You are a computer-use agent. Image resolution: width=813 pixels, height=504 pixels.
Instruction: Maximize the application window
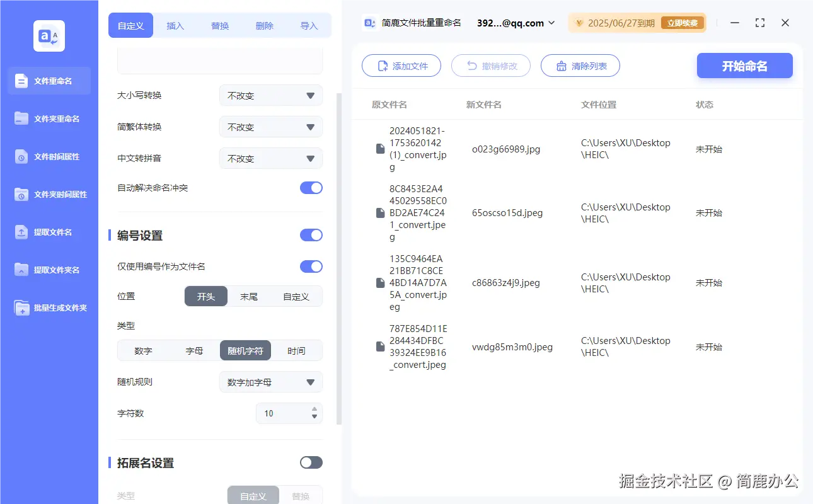(x=760, y=23)
